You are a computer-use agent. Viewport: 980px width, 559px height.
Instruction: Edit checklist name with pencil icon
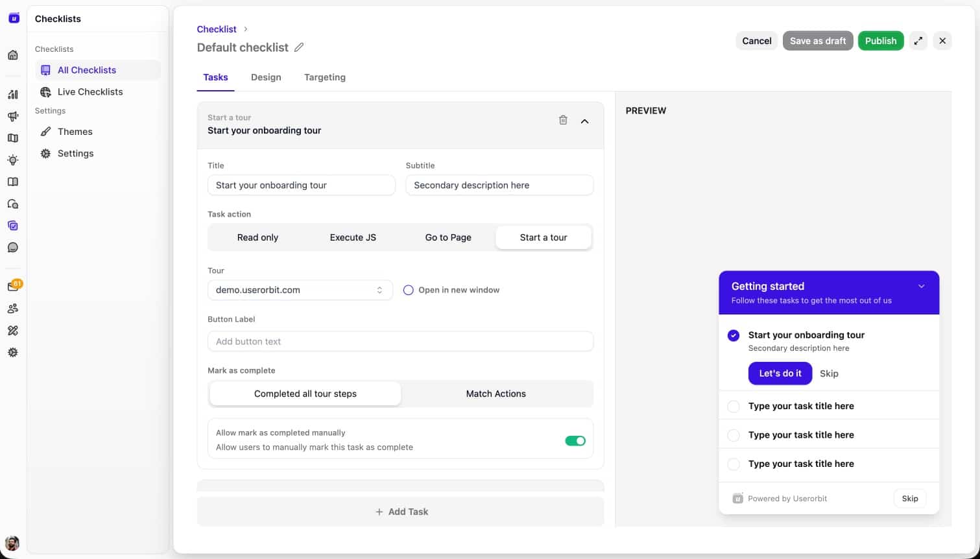pos(299,47)
